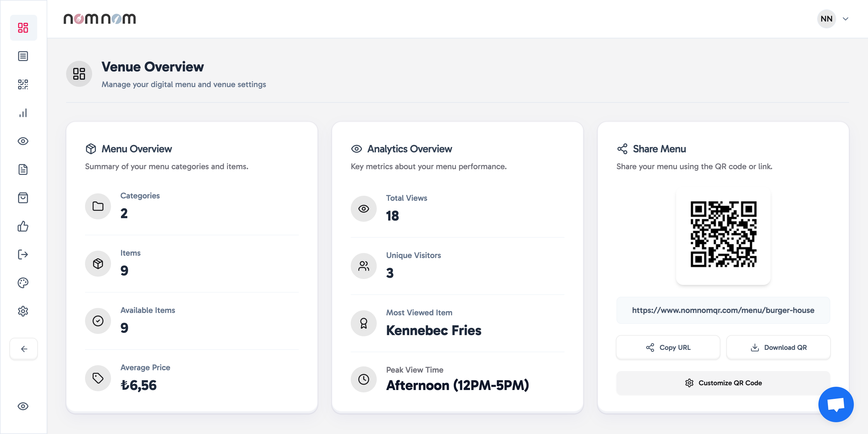Click the Average Price tag icon
Viewport: 868px width, 434px height.
98,378
